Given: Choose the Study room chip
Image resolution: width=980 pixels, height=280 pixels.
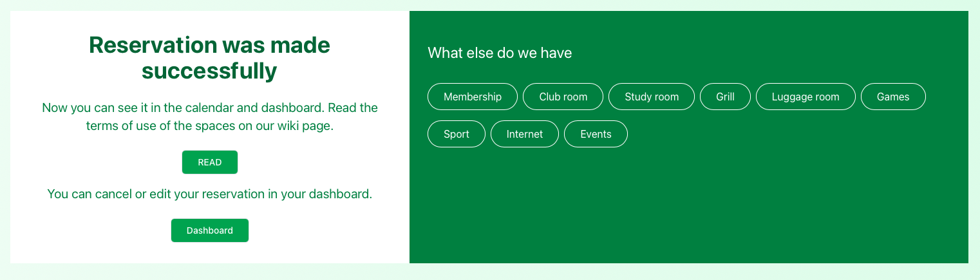Looking at the screenshot, I should pyautogui.click(x=652, y=97).
